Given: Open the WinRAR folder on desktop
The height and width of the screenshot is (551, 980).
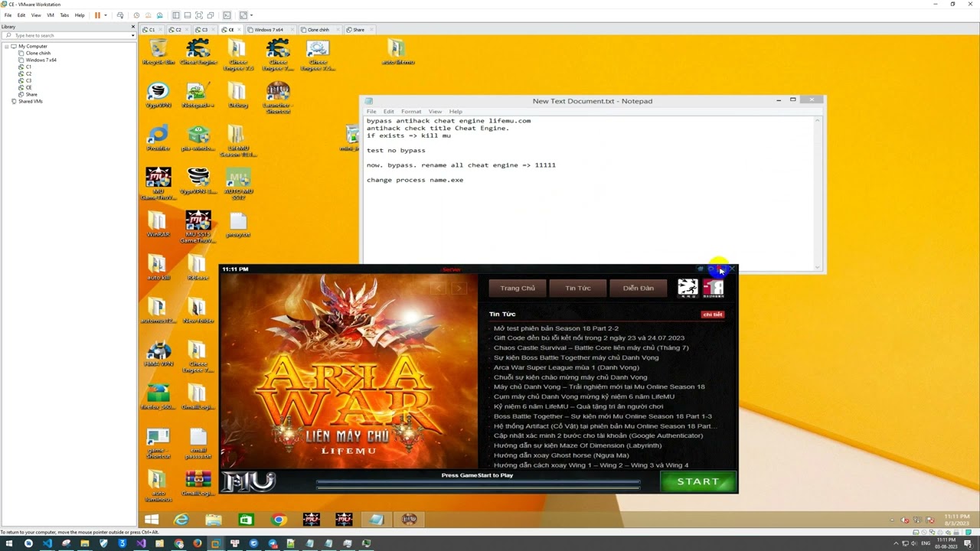Looking at the screenshot, I should [158, 224].
